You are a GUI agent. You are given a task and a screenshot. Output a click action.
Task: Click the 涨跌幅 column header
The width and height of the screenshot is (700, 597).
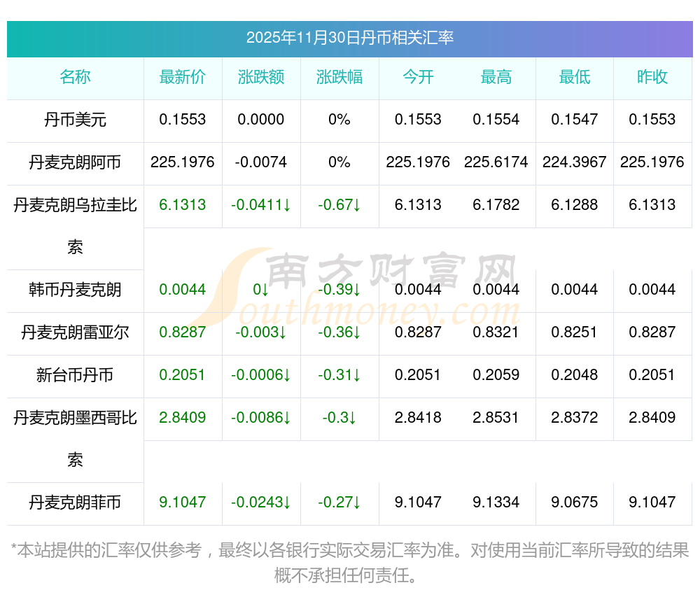(339, 77)
